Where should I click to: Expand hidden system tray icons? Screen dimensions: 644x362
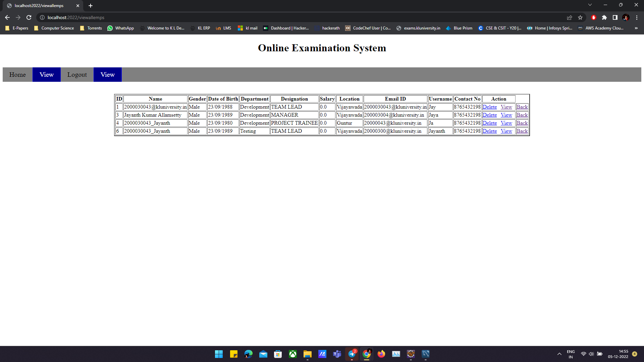pos(559,354)
